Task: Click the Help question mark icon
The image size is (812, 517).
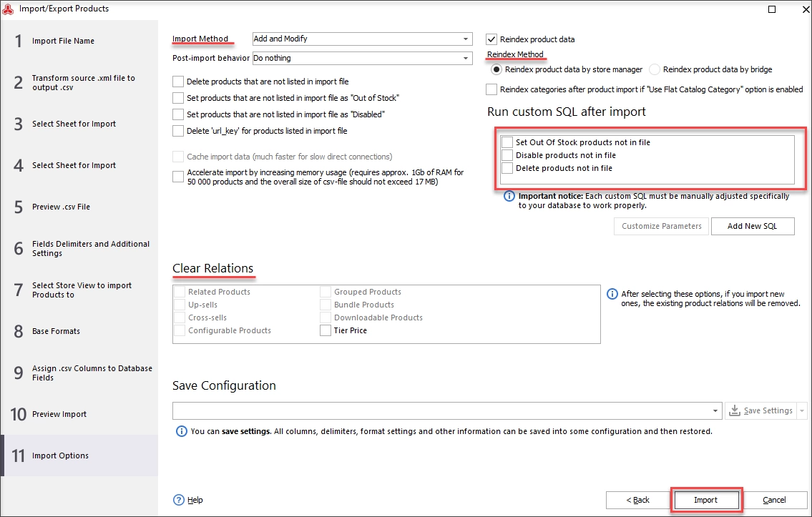Action: [179, 500]
